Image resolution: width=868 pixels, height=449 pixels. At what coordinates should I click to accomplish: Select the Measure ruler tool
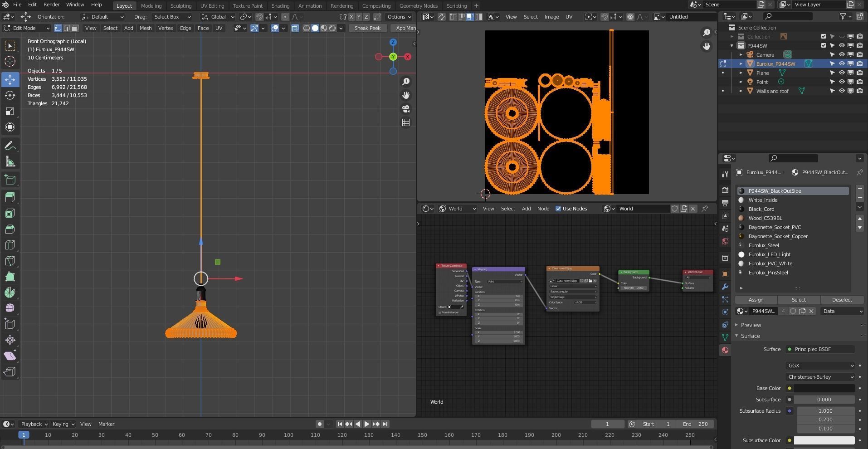click(10, 162)
